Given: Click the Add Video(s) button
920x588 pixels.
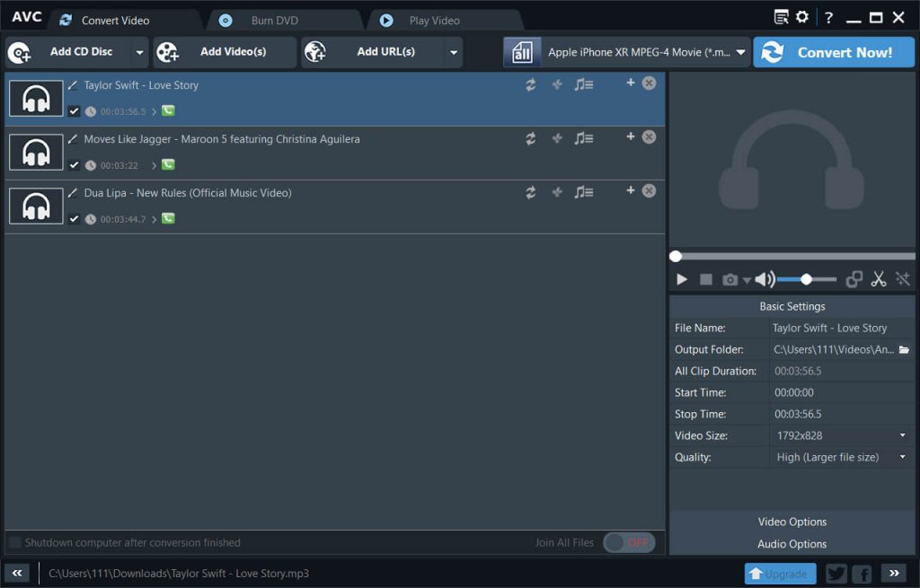Looking at the screenshot, I should [x=225, y=52].
